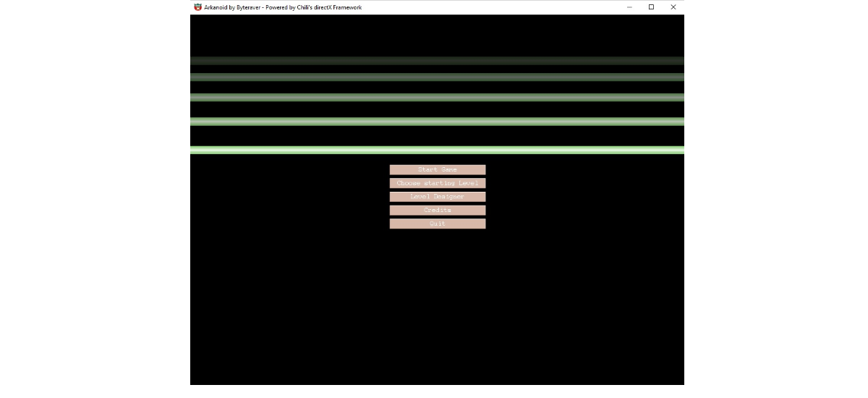The image size is (868, 398).
Task: Click the Arkanoid app icon in title bar
Action: [197, 7]
